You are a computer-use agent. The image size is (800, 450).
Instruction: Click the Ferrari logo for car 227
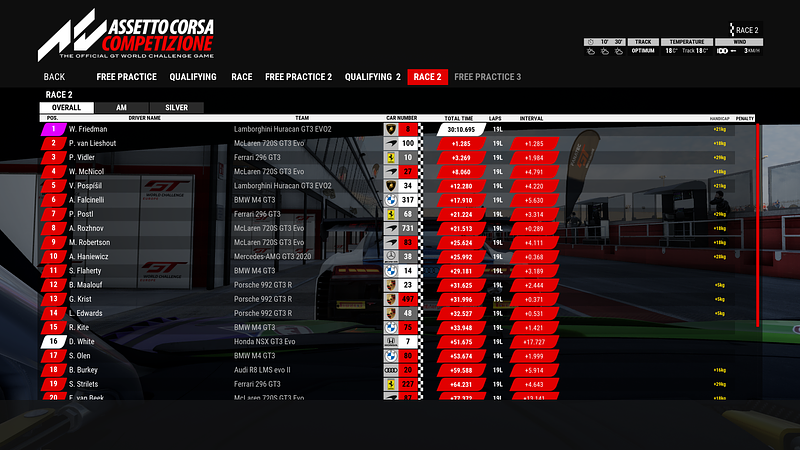pos(391,384)
